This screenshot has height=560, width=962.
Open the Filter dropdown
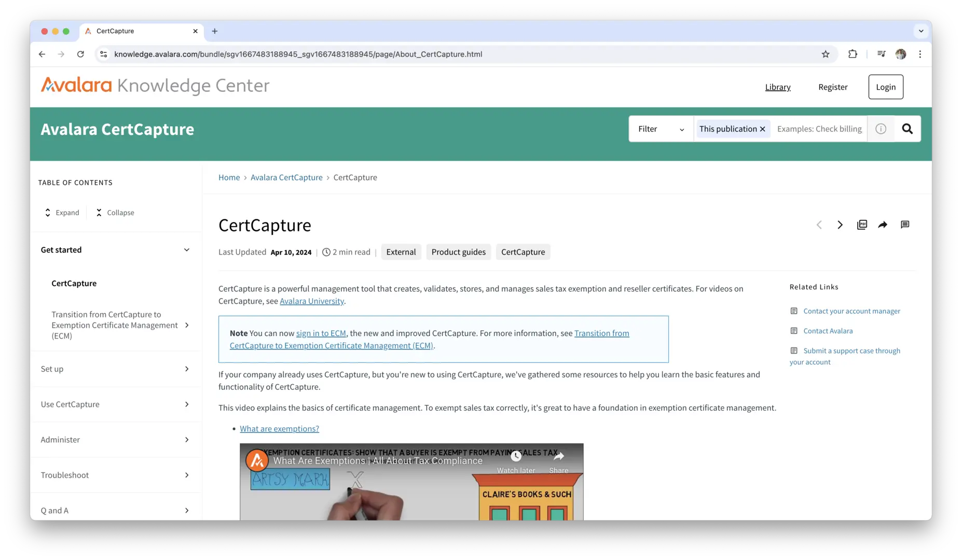[x=661, y=129]
